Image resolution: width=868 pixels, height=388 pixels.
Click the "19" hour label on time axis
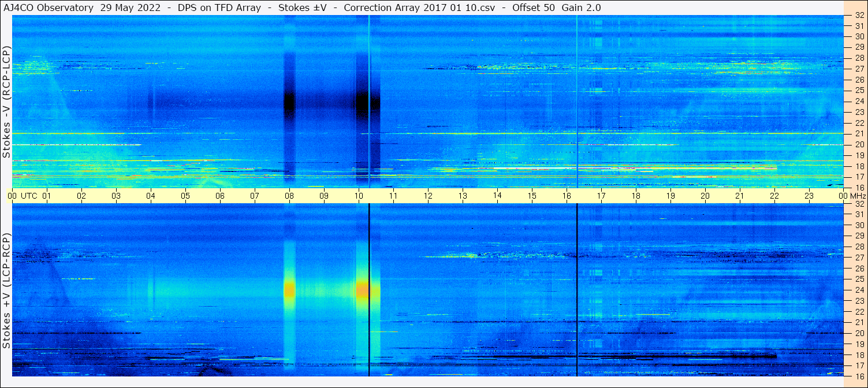click(x=670, y=196)
